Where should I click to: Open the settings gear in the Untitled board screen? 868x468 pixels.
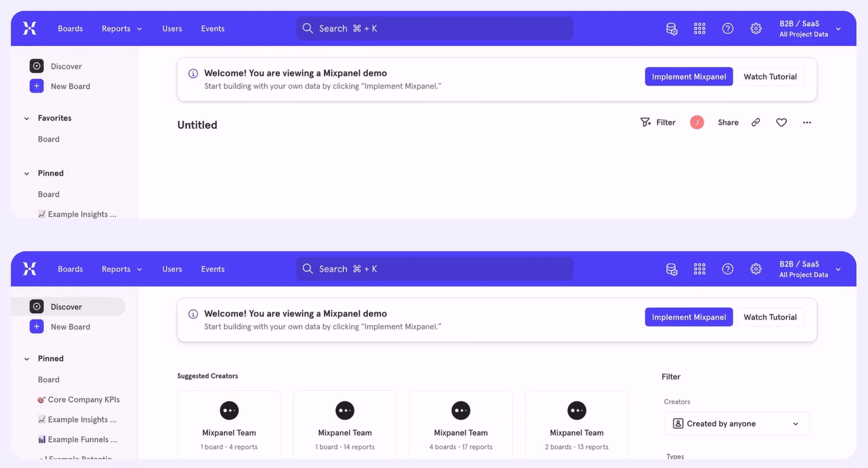[x=756, y=29]
